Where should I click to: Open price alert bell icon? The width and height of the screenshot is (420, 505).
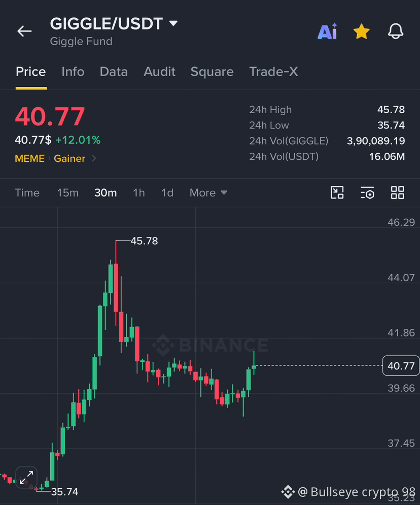point(396,31)
